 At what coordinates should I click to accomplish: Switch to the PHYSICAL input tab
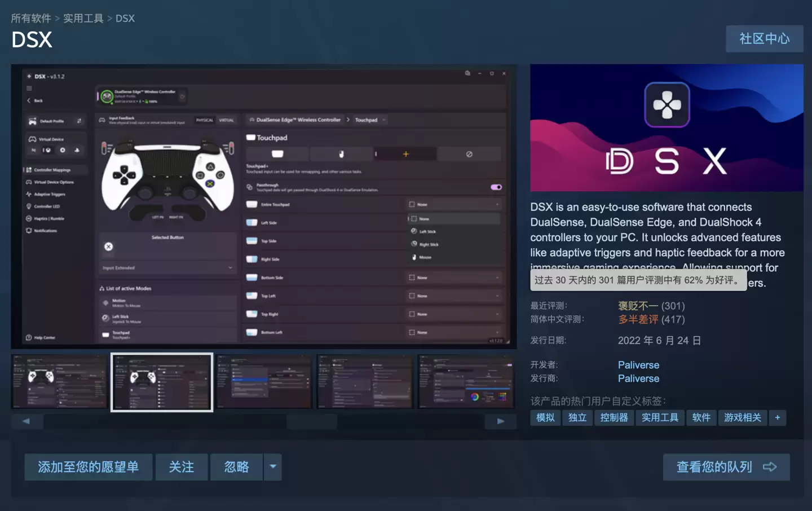click(x=205, y=120)
